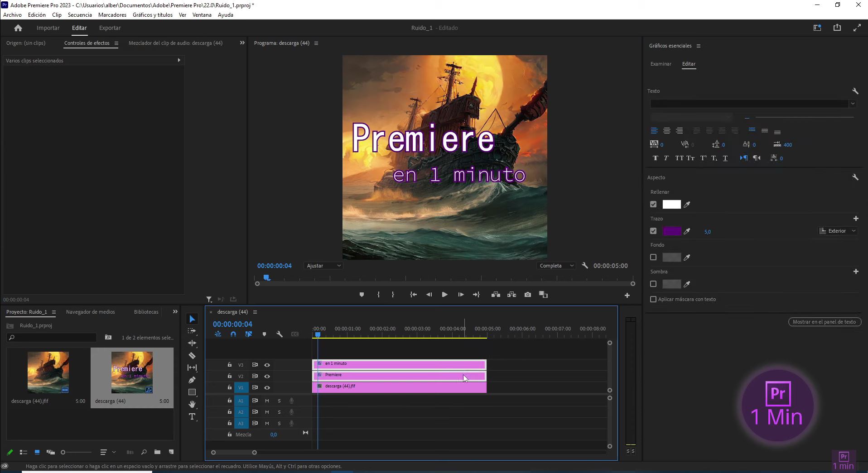The width and height of the screenshot is (868, 473).
Task: Open the Archivo menu
Action: (x=12, y=15)
